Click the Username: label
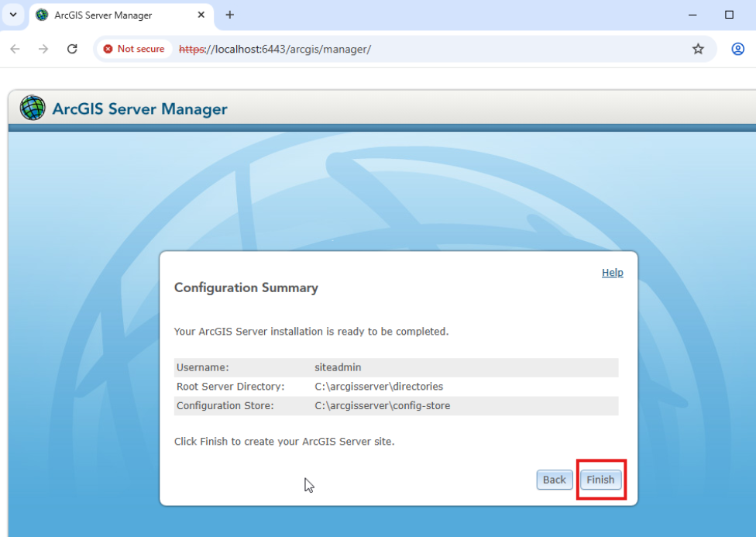 pyautogui.click(x=202, y=367)
